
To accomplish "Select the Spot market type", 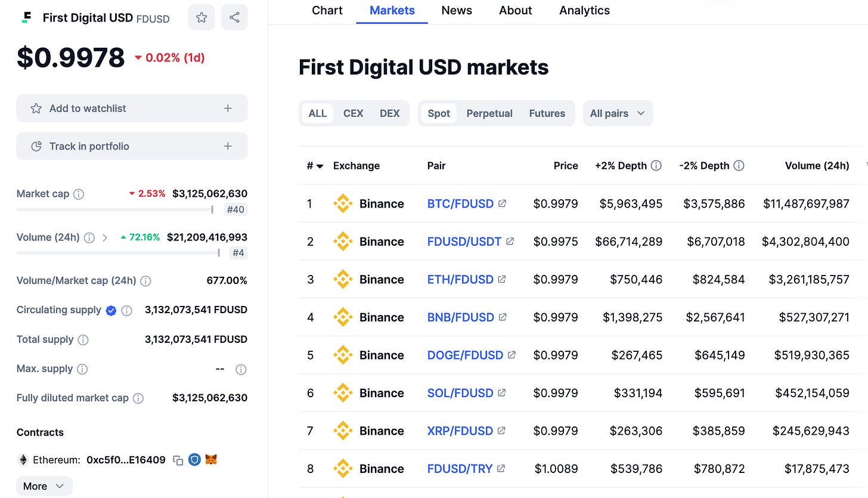I will [439, 113].
